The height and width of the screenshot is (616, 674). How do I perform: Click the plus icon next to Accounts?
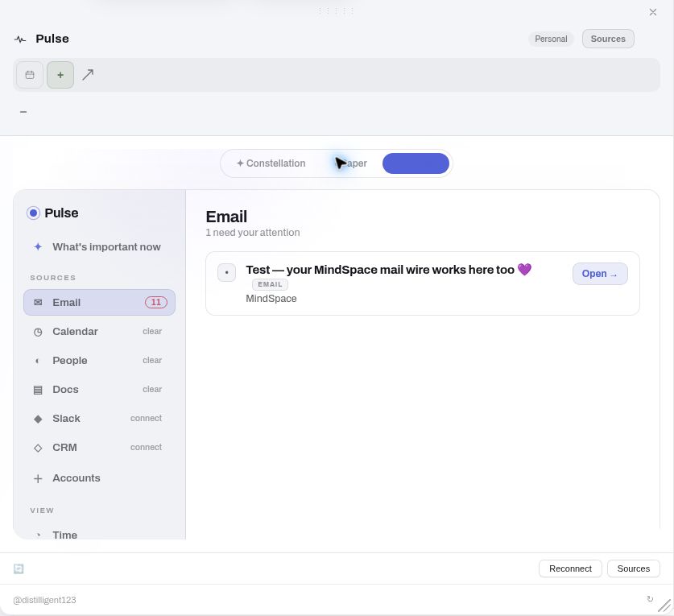coord(38,478)
